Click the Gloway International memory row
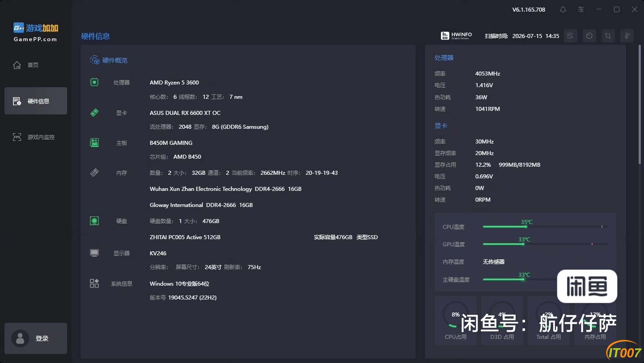The height and width of the screenshot is (363, 644). coord(201,205)
